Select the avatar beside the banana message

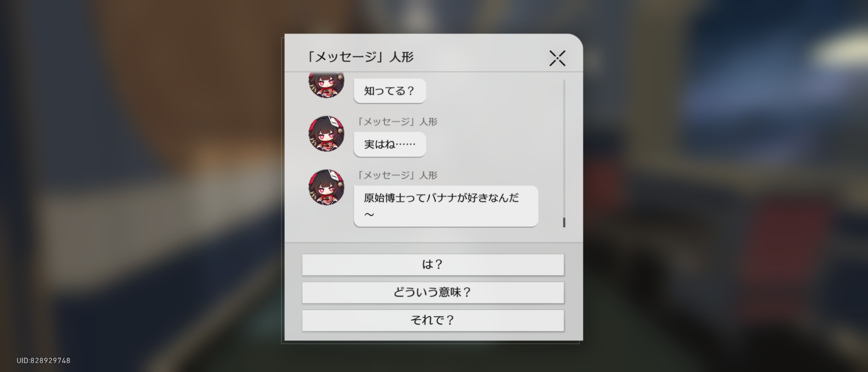[326, 187]
